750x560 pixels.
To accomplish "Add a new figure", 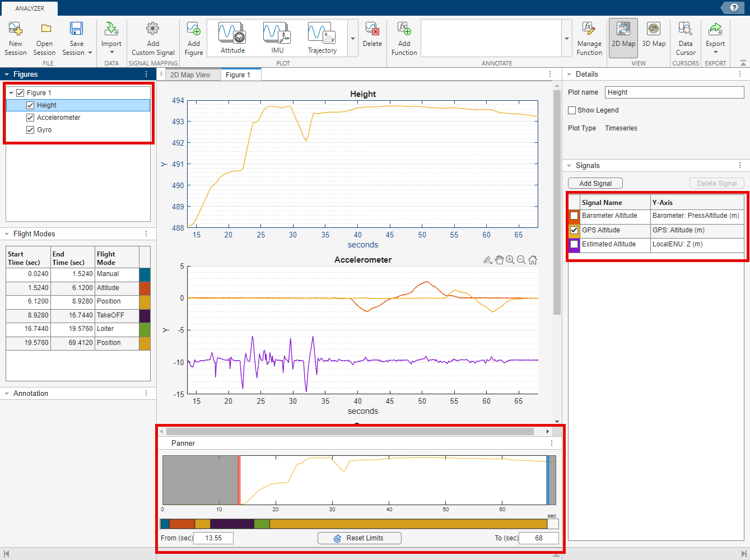I will (x=194, y=39).
